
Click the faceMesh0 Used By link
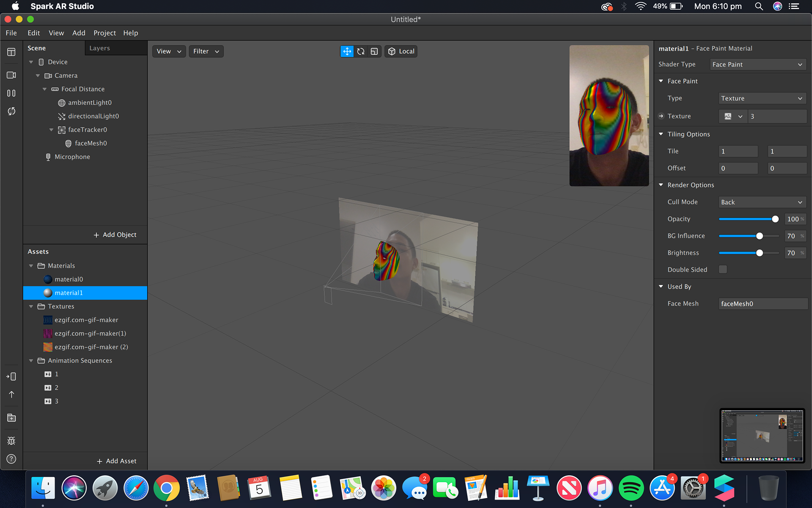tap(763, 304)
